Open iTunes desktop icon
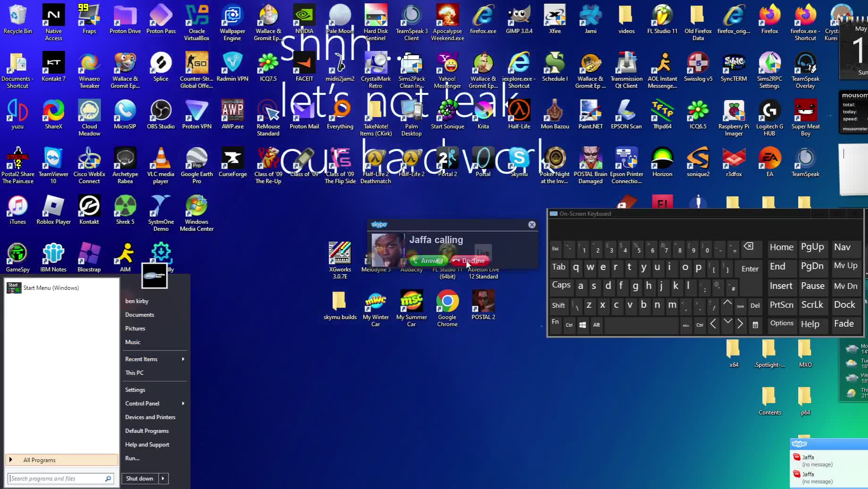Image resolution: width=868 pixels, height=489 pixels. tap(17, 210)
